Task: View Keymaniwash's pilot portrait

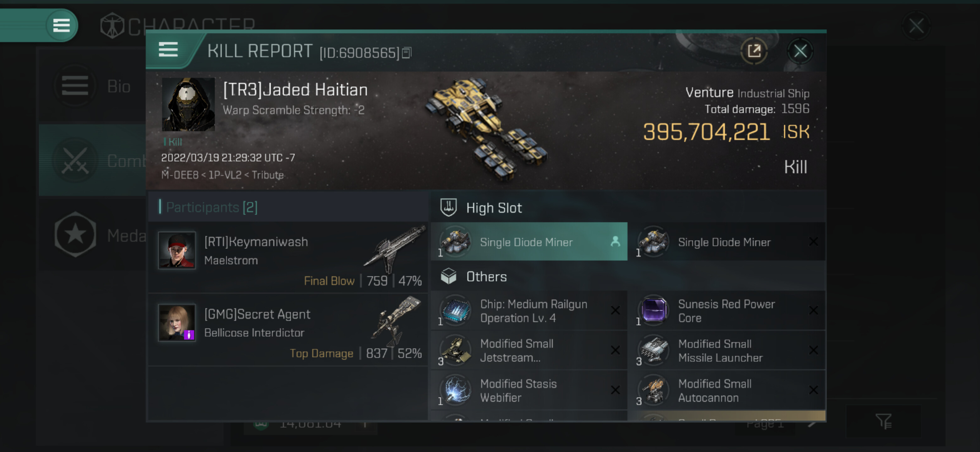Action: click(177, 250)
